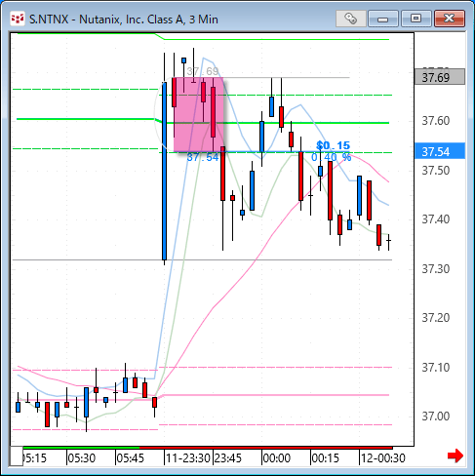
Task: Click the 37.00 price scale label
Action: [x=436, y=416]
